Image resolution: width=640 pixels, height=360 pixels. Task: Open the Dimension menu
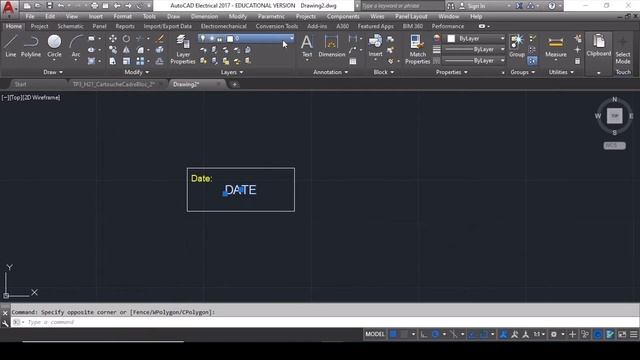[204, 16]
